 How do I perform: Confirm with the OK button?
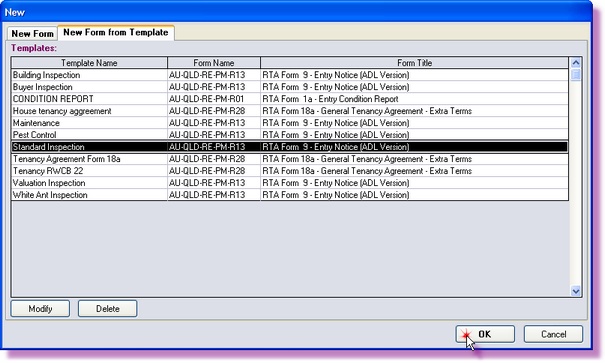click(485, 334)
